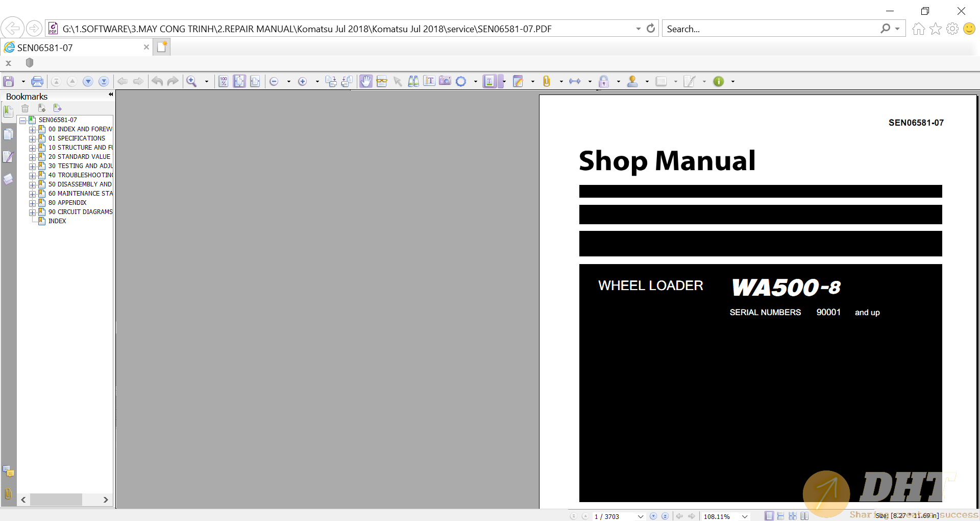980x521 pixels.
Task: Open Find with binoculars icon
Action: pyautogui.click(x=413, y=81)
